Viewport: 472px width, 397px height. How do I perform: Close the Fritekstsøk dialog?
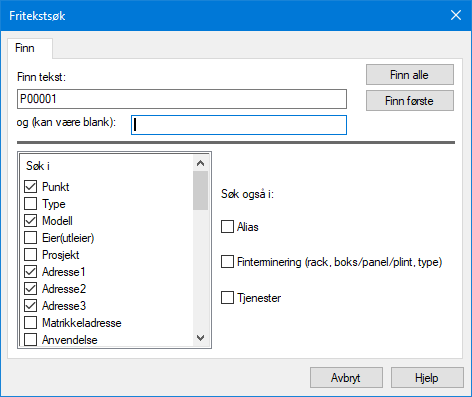pos(456,15)
